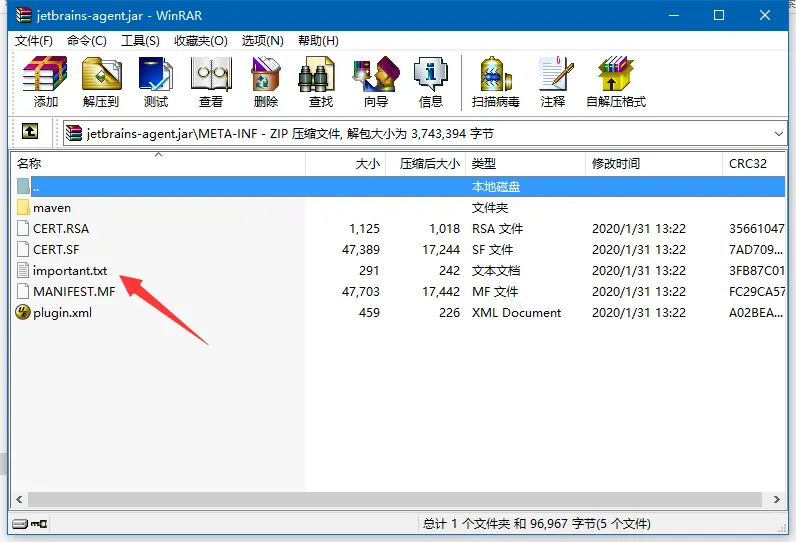The image size is (796, 542).
Task: Open the Favorites (收藏夹) menu
Action: (201, 41)
